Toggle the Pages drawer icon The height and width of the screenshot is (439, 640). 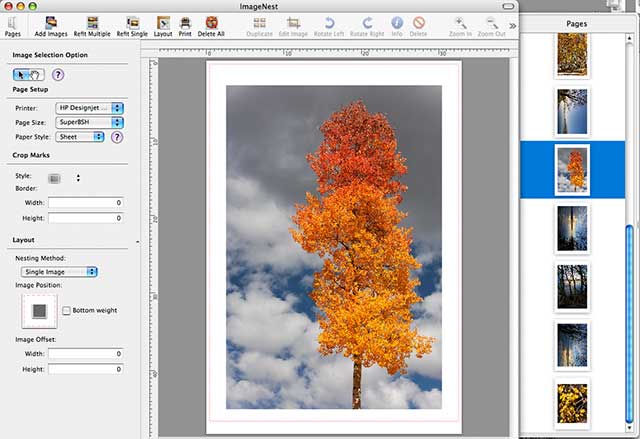tap(13, 26)
